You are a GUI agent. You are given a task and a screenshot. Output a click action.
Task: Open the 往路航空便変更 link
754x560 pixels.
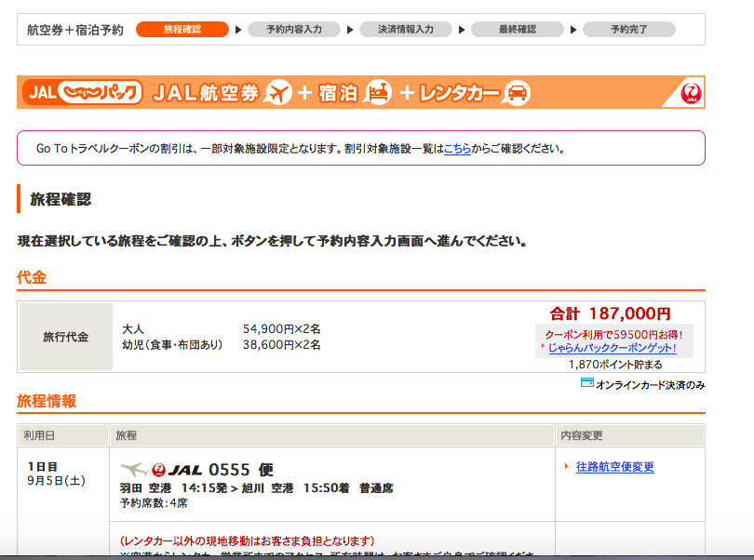[x=615, y=467]
